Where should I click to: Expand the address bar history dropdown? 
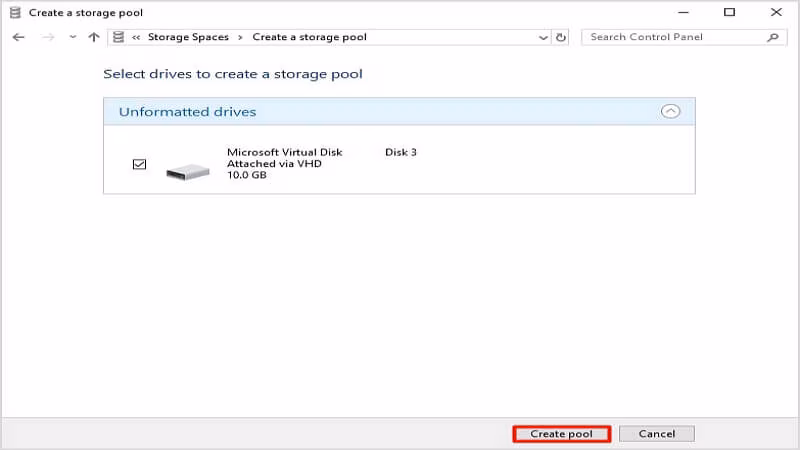point(543,37)
